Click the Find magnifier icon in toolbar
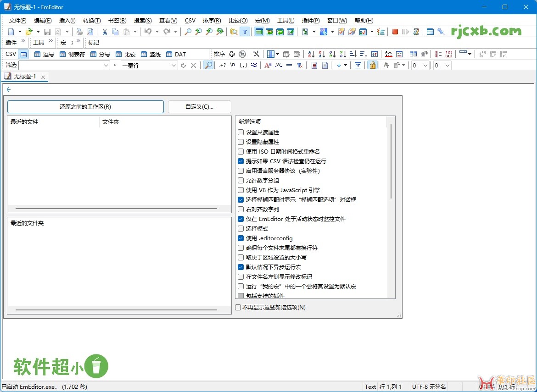537x392 pixels. tap(188, 32)
